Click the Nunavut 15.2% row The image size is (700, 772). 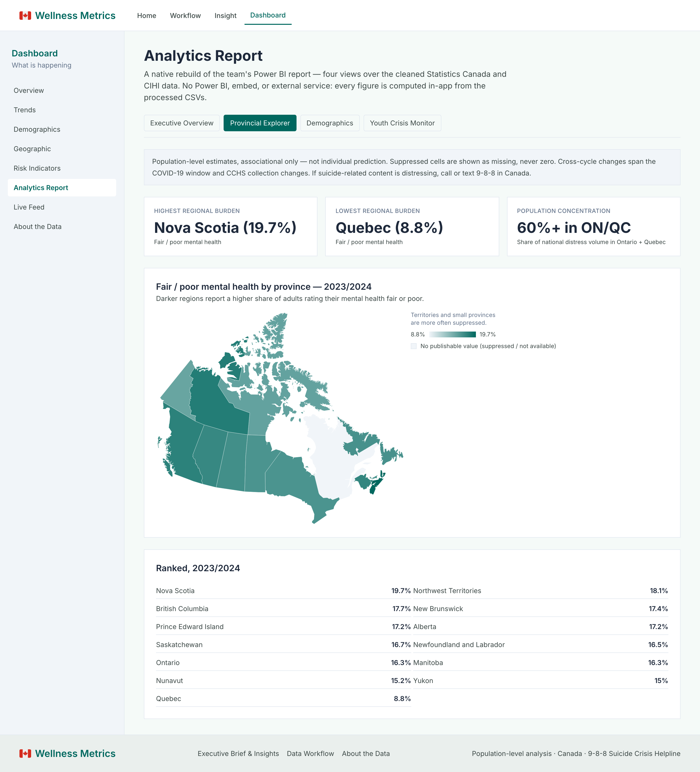coord(283,680)
